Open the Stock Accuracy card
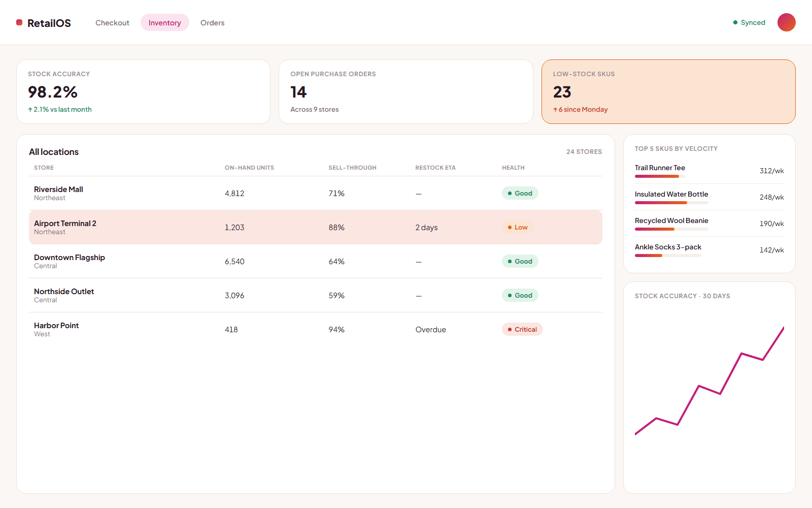The height and width of the screenshot is (508, 812). 144,92
